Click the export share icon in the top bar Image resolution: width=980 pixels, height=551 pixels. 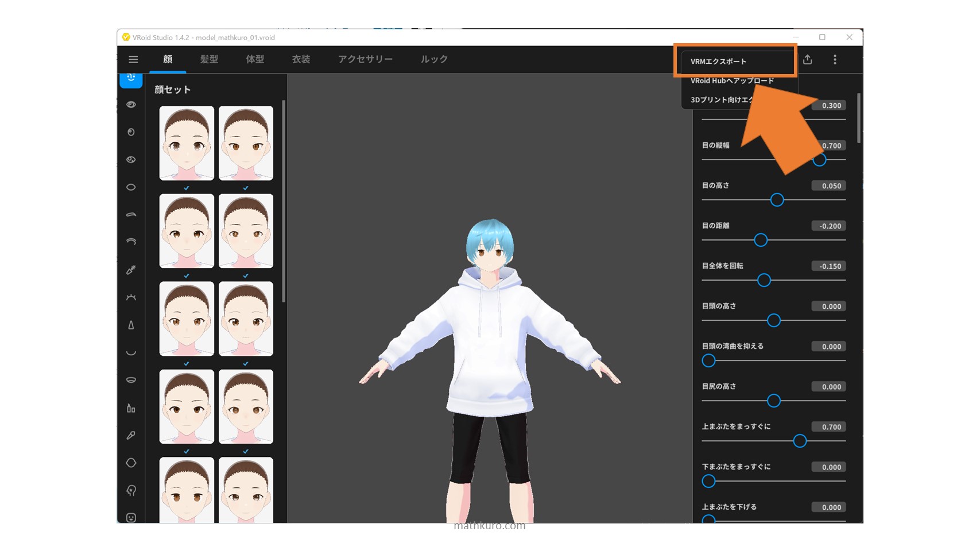point(808,59)
